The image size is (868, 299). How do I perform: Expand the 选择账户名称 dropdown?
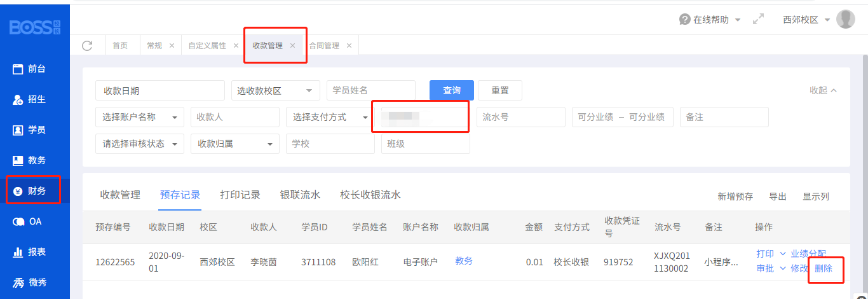pyautogui.click(x=140, y=117)
